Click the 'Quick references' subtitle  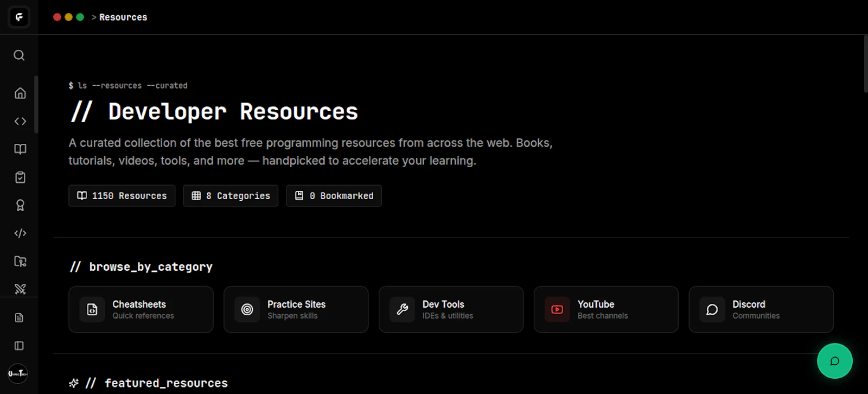[143, 316]
